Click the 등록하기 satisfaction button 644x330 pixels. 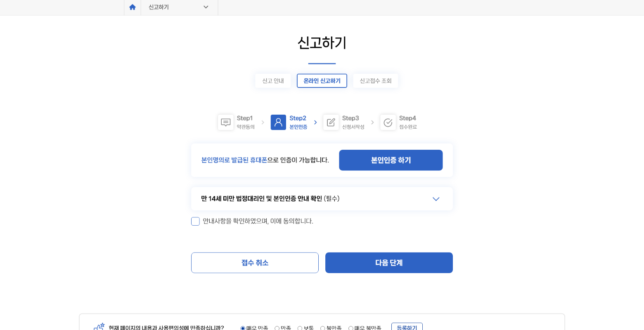tap(407, 327)
